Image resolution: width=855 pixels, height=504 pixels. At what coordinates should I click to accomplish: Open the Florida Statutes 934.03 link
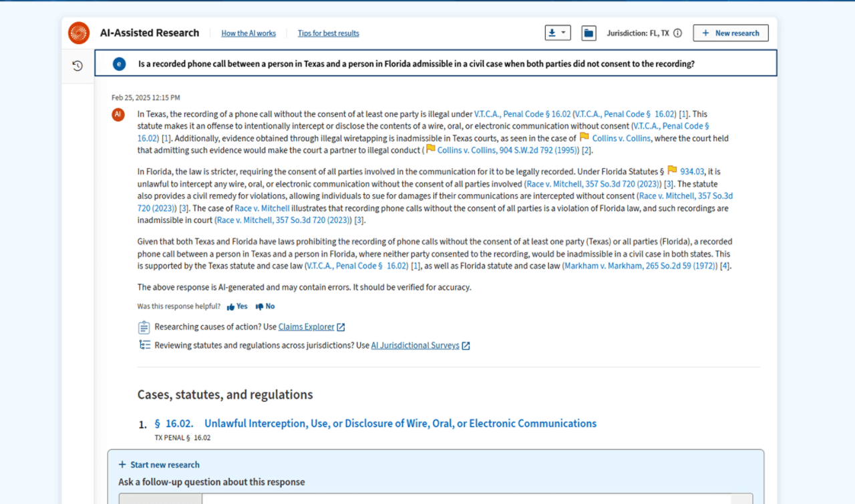(x=692, y=172)
